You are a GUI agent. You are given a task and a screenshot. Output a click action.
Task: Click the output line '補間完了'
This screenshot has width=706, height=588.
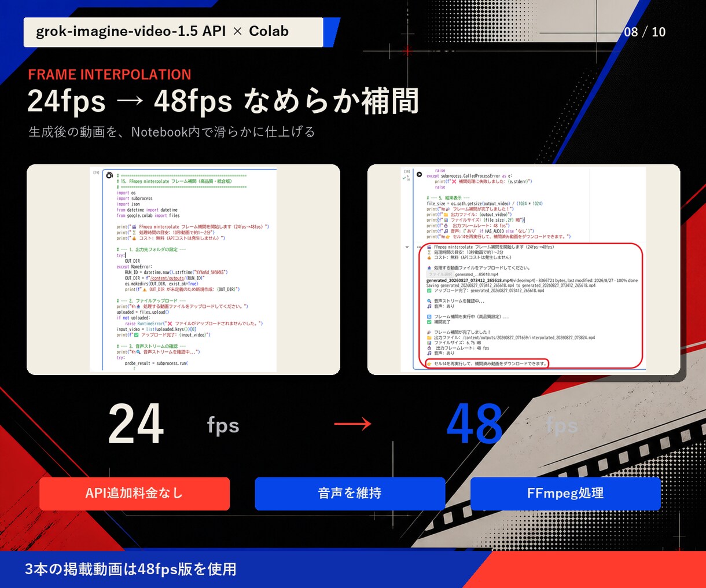pyautogui.click(x=438, y=322)
